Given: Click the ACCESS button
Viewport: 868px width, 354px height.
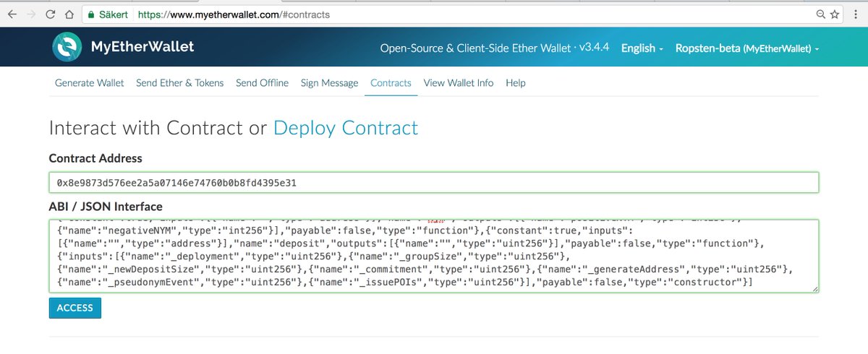Looking at the screenshot, I should click(x=75, y=308).
